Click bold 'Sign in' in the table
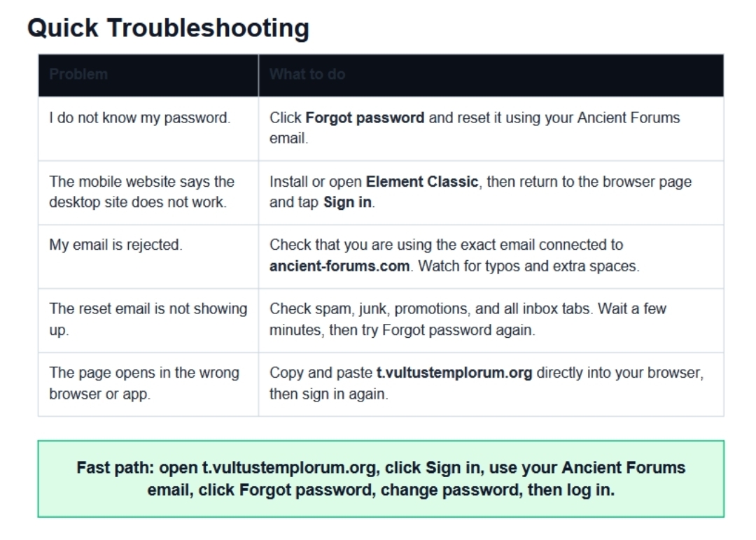756x540 pixels. click(347, 203)
